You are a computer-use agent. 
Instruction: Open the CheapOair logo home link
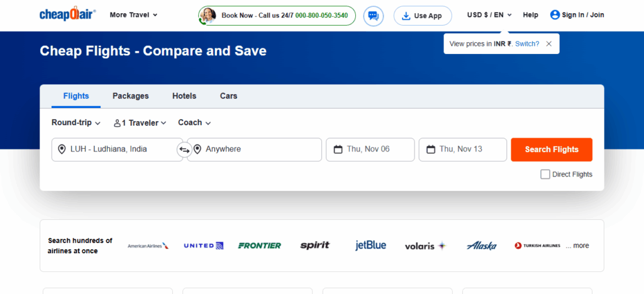coord(68,14)
